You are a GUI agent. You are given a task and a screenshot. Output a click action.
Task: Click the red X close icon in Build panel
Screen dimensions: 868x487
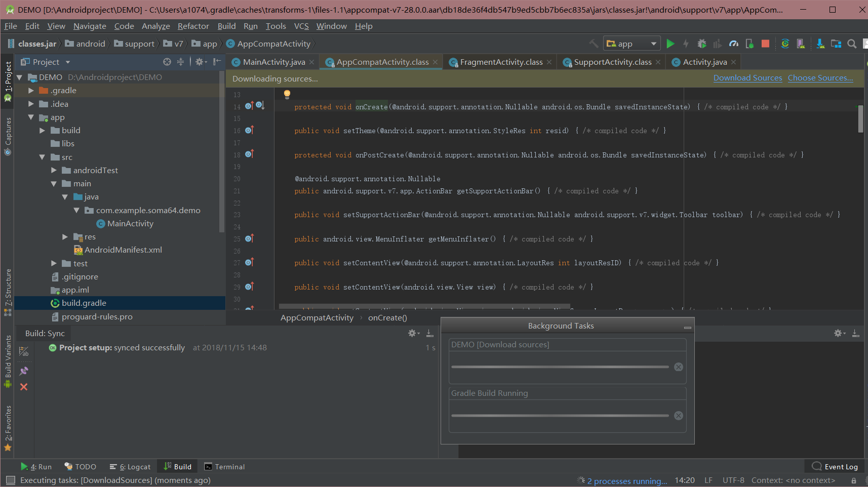[24, 387]
